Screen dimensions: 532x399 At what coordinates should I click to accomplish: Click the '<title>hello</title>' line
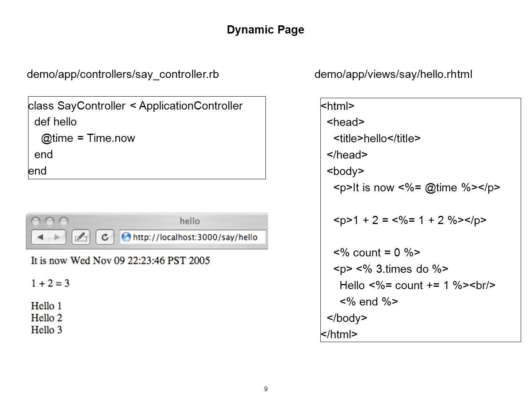[377, 139]
